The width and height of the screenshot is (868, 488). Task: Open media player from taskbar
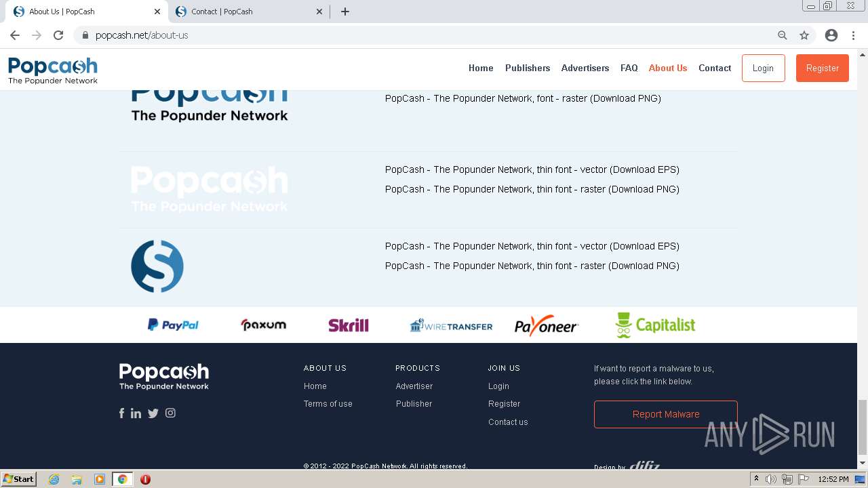(100, 479)
